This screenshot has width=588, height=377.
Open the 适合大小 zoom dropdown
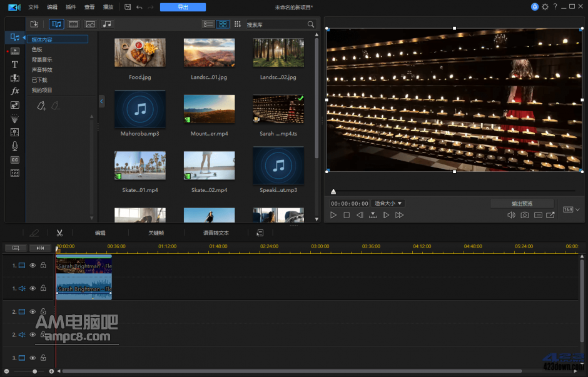click(x=388, y=203)
